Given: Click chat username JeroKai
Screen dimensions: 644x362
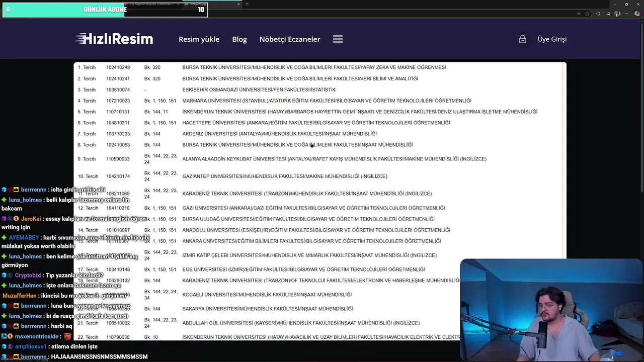Looking at the screenshot, I should 31,219.
